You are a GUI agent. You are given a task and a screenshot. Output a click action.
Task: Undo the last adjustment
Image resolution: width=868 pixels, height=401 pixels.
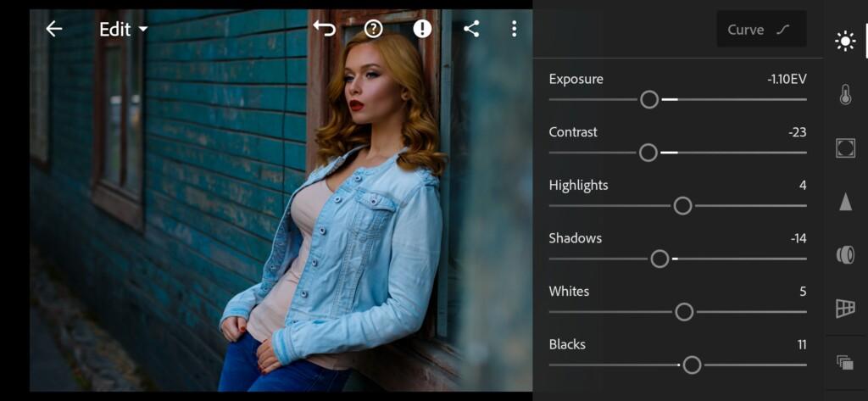tap(324, 28)
